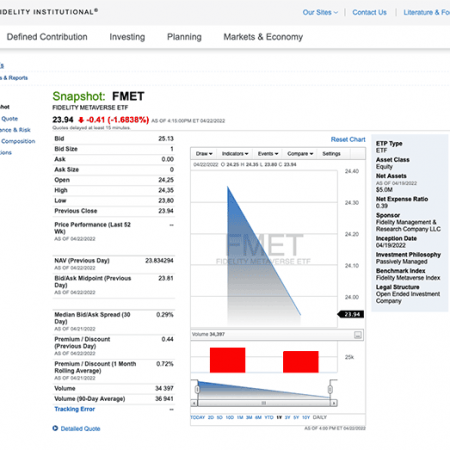The image size is (450, 450).
Task: Open the Defined Contribution menu
Action: point(47,37)
